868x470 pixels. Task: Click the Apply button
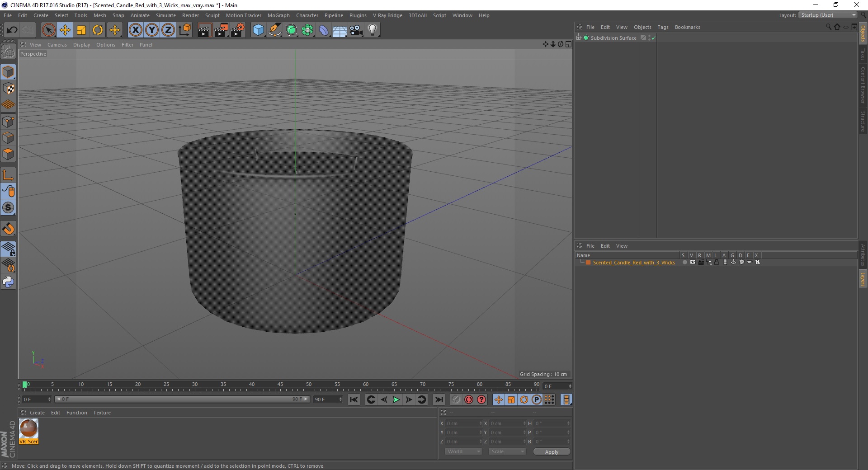[552, 452]
